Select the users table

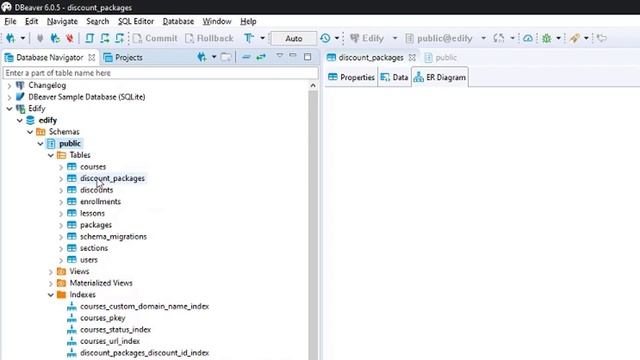pyautogui.click(x=89, y=260)
